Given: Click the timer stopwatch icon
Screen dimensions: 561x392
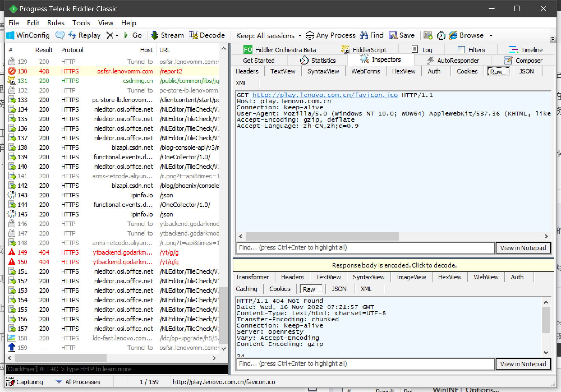Looking at the screenshot, I should click(x=441, y=35).
